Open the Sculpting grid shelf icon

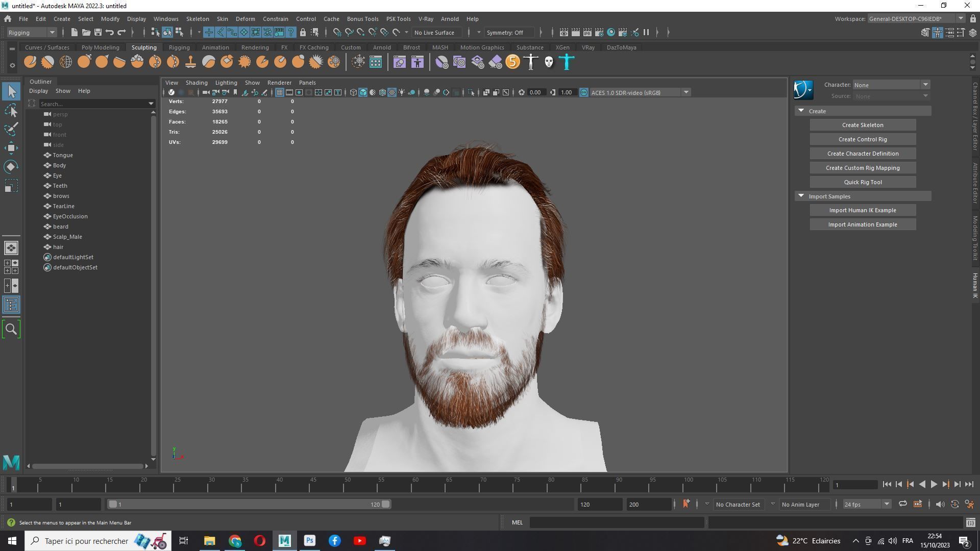[x=376, y=62]
